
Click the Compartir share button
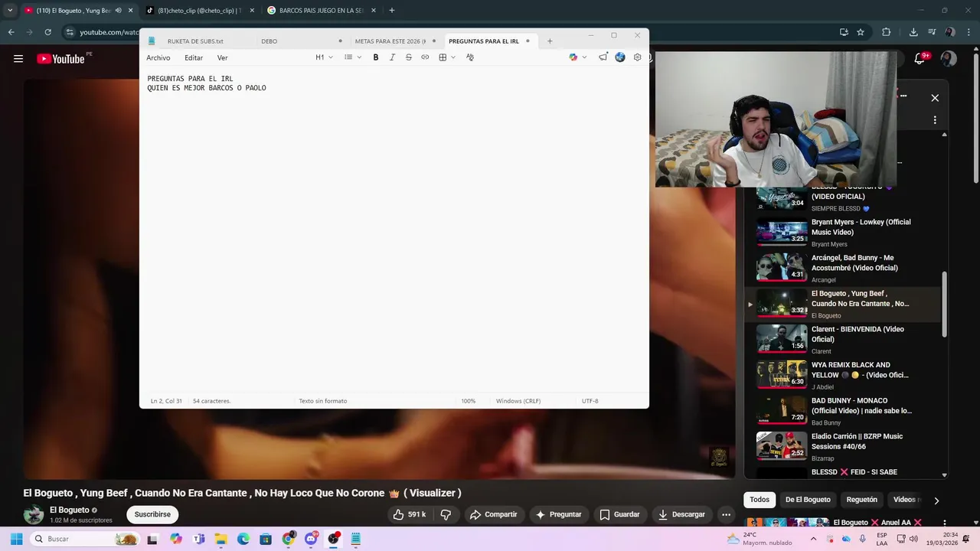coord(494,514)
